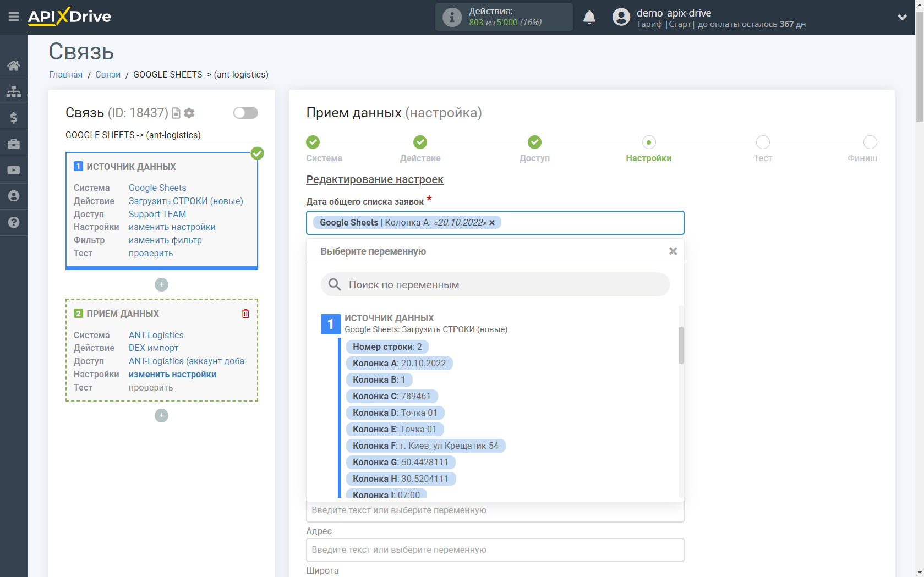Go to the Доступ step
The image size is (924, 577).
coord(534,142)
